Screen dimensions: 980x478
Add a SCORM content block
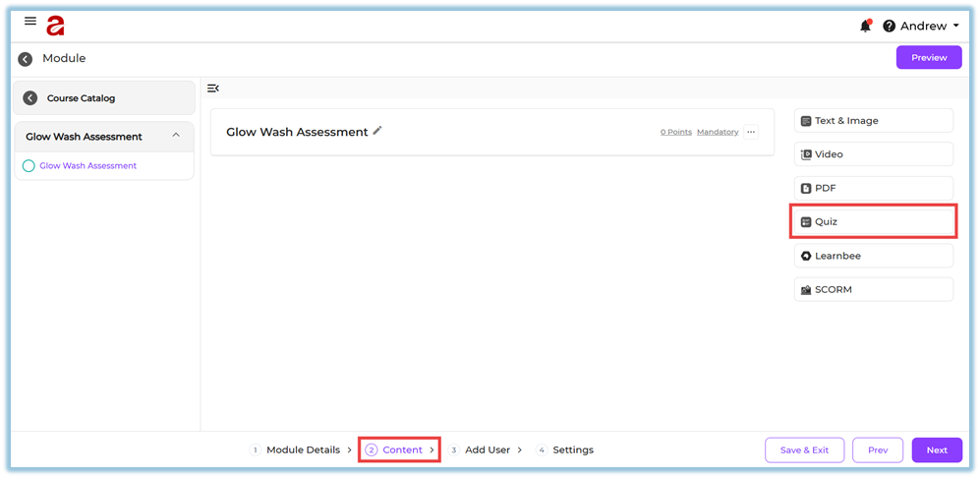[x=874, y=290]
